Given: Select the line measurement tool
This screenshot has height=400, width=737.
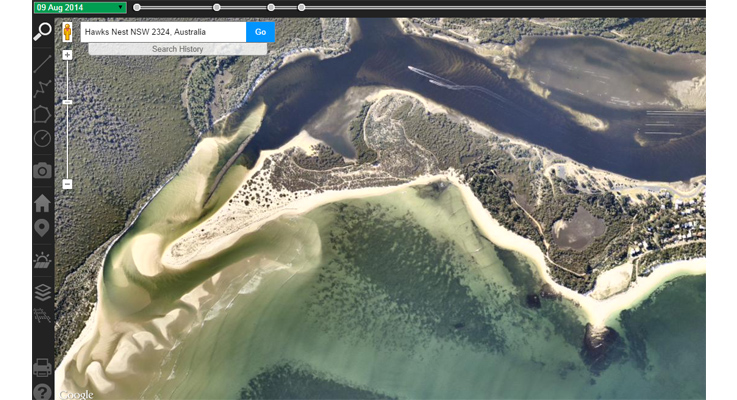Looking at the screenshot, I should (x=42, y=63).
